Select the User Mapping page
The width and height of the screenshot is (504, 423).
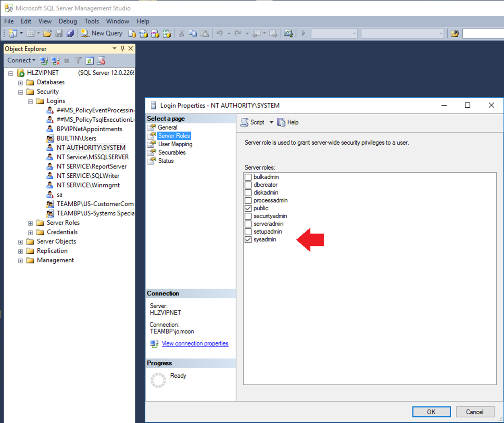click(175, 144)
